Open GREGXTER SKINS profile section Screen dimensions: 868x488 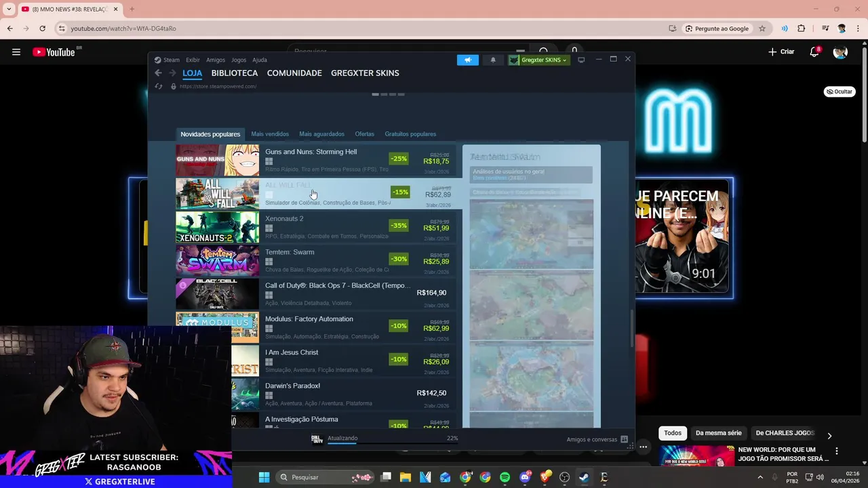pyautogui.click(x=365, y=73)
